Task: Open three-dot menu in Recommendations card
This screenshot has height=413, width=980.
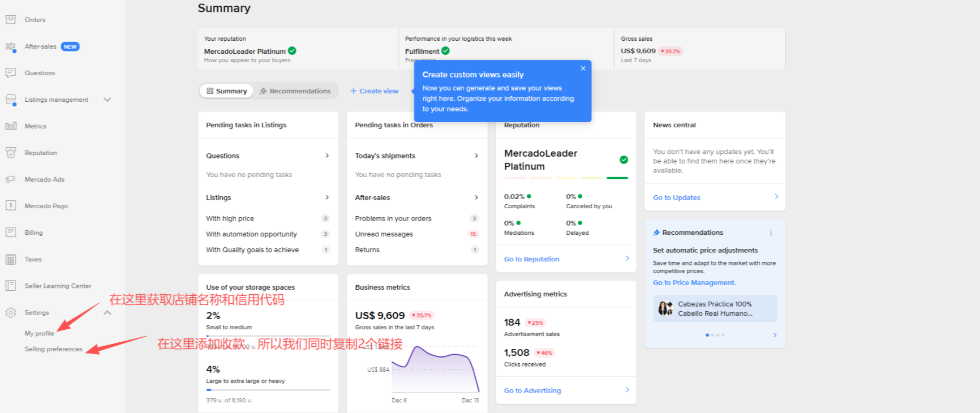Action: tap(771, 233)
